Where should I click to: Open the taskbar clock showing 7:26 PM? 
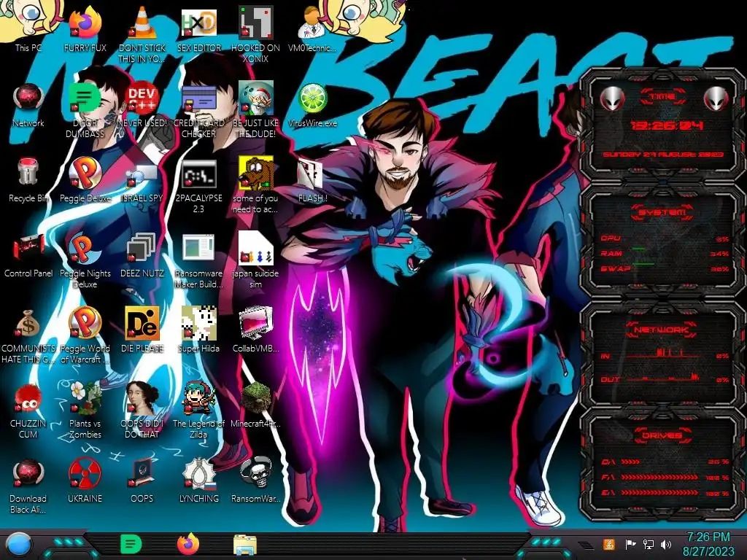(708, 544)
